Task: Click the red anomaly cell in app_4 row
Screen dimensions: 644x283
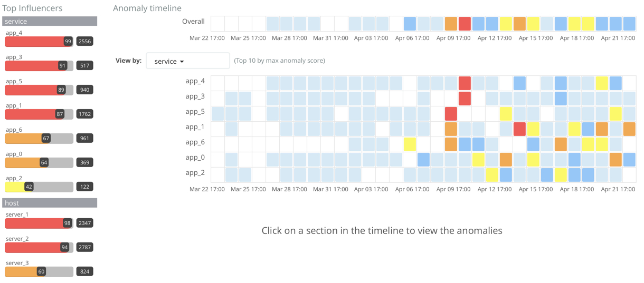Action: (x=465, y=83)
